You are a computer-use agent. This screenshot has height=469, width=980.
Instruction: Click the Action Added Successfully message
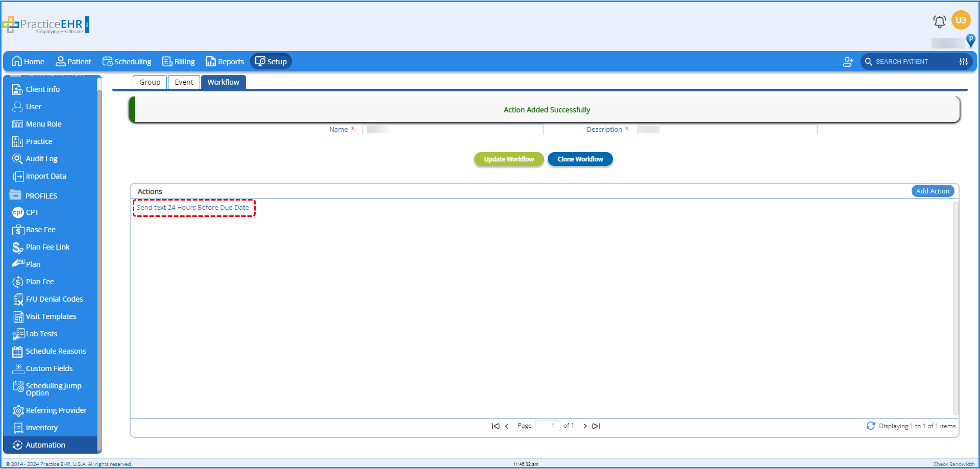(x=547, y=110)
